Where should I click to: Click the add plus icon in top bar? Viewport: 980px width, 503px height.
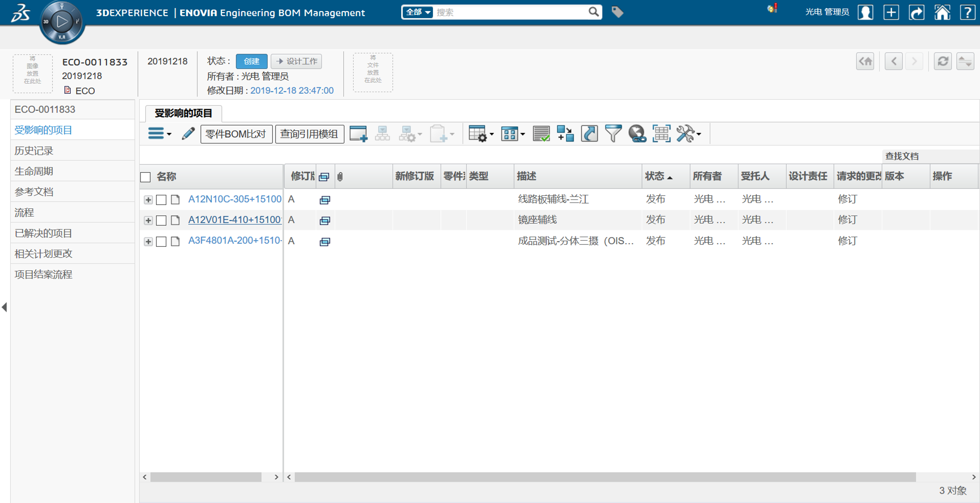891,12
